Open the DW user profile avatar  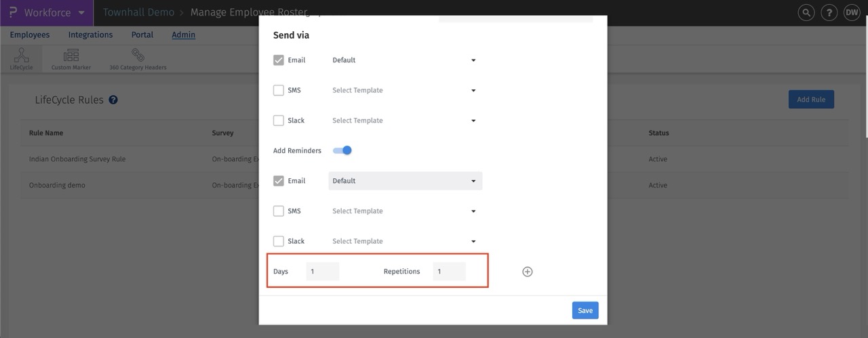(x=852, y=12)
